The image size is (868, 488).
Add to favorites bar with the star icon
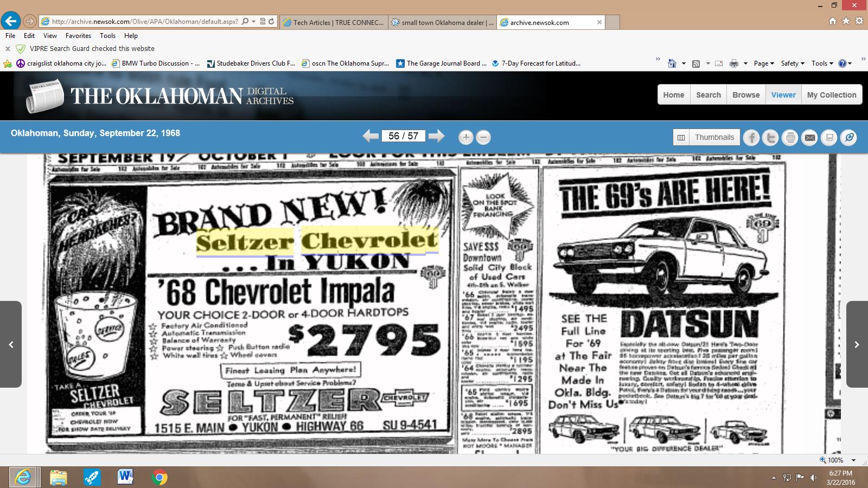tap(8, 63)
